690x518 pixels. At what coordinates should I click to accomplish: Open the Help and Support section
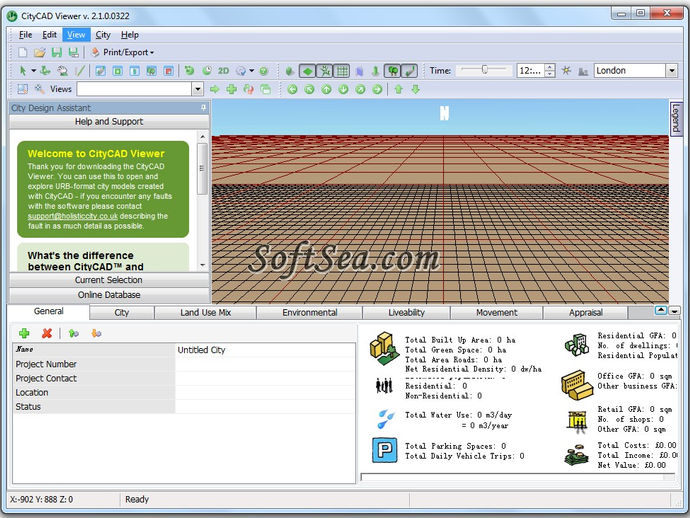[x=109, y=121]
